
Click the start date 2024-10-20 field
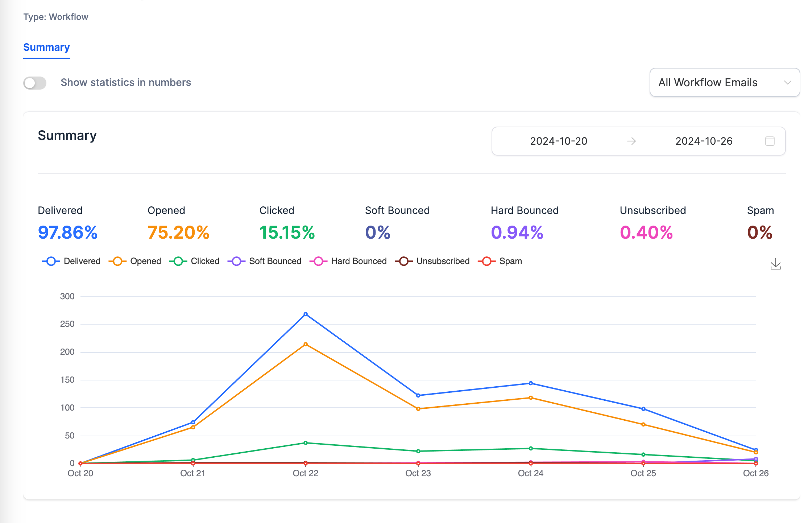(558, 141)
